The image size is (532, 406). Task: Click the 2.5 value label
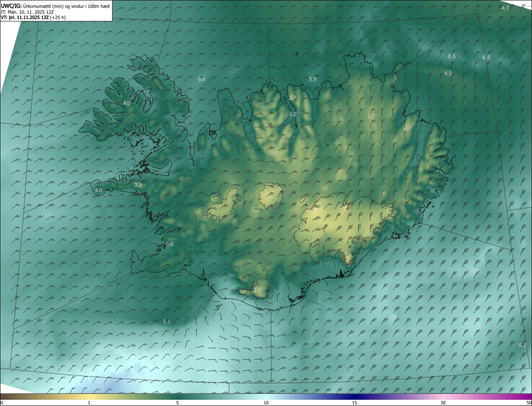click(274, 153)
